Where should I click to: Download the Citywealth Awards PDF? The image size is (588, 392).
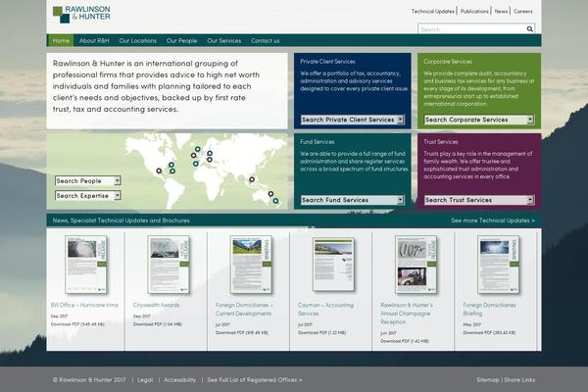(x=158, y=324)
